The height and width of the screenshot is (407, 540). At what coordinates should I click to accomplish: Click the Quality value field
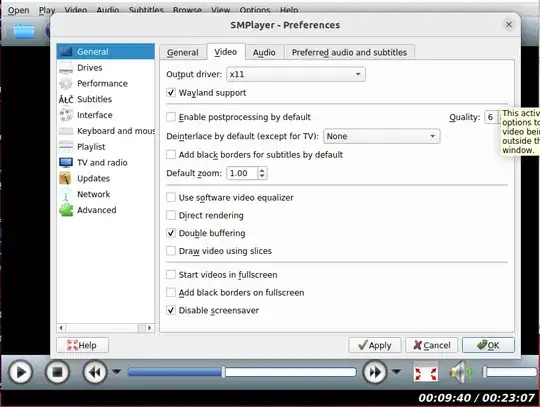(x=492, y=117)
